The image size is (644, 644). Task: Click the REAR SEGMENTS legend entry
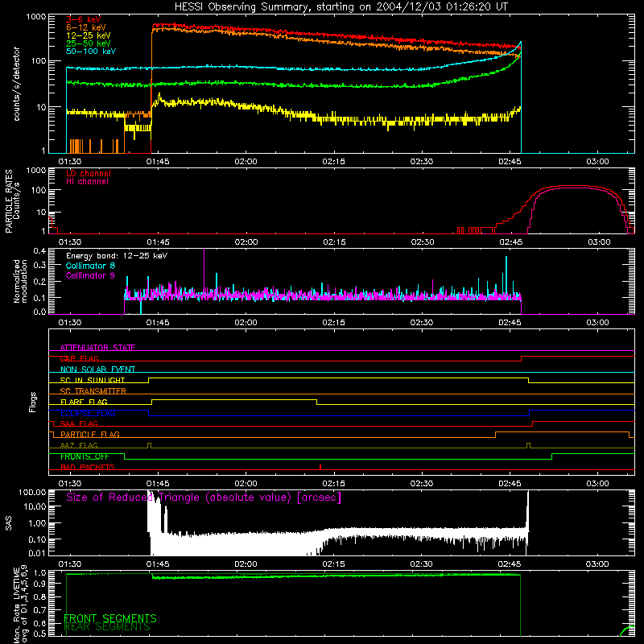click(x=107, y=627)
